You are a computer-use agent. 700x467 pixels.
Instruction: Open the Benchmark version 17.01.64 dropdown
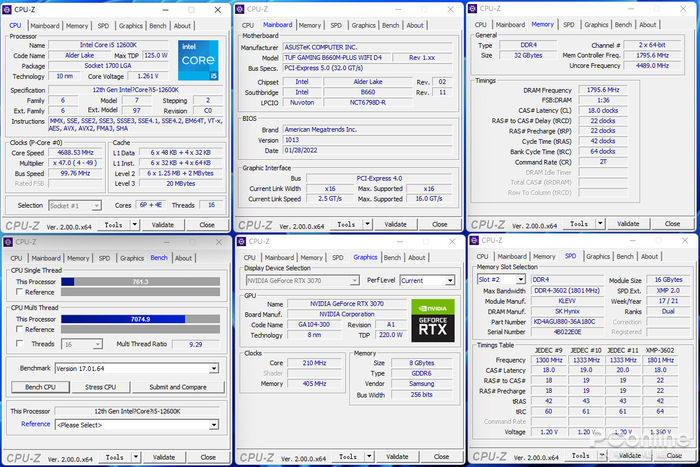pos(213,368)
